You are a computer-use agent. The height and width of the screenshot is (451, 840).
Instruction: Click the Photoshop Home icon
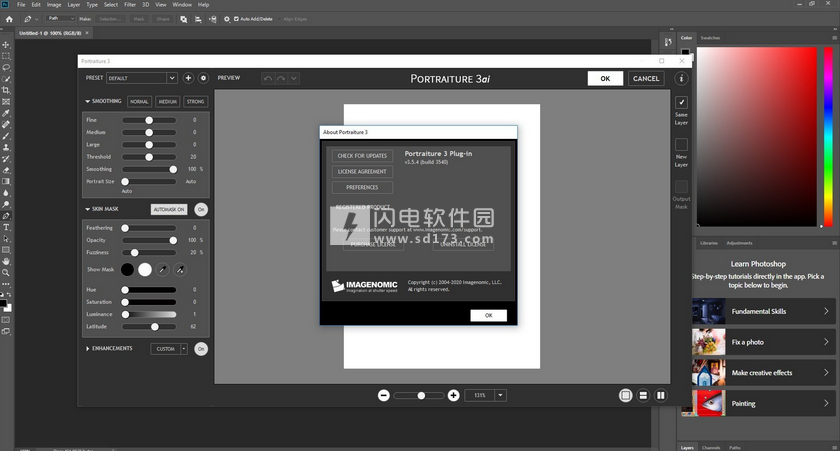[9, 19]
